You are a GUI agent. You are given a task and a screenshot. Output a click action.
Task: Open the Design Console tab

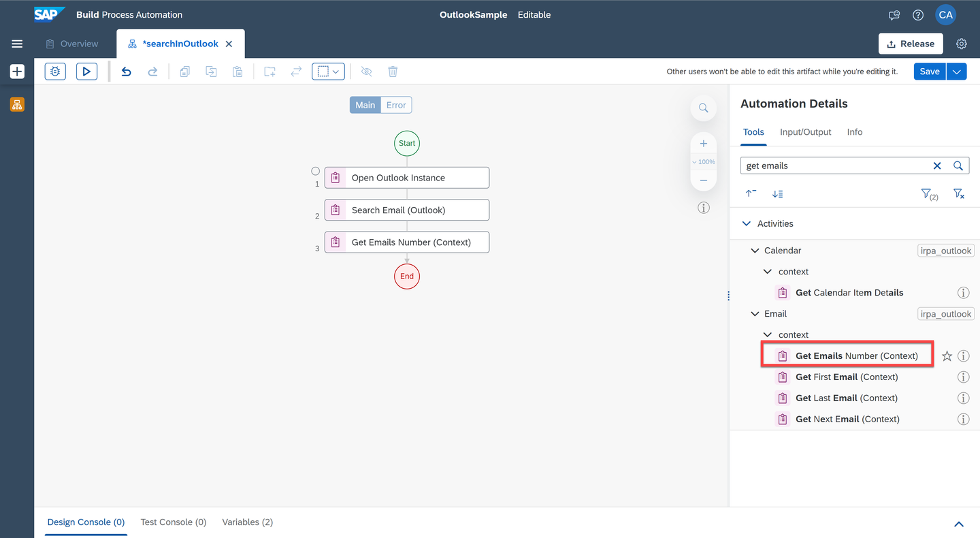86,522
